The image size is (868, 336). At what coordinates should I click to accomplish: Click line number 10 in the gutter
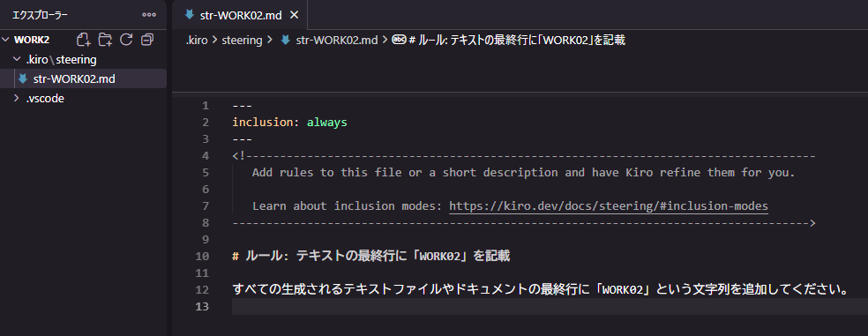[x=203, y=257]
